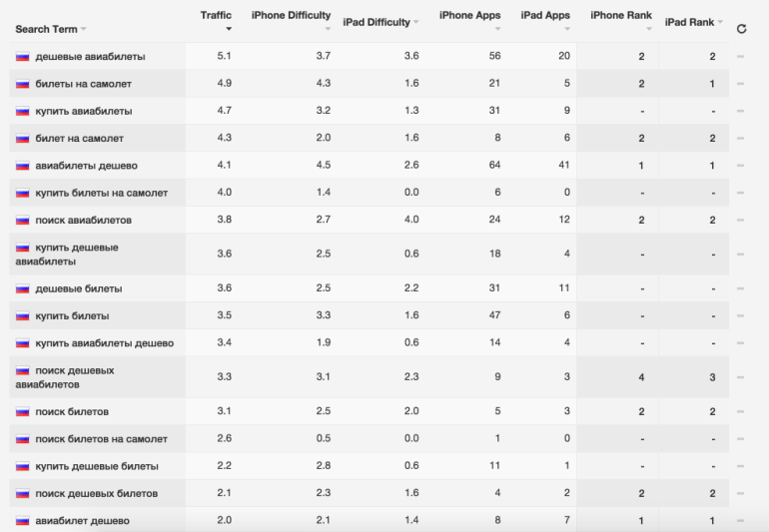Click the flag icon beside купить билеты
Image resolution: width=769 pixels, height=532 pixels.
[23, 316]
